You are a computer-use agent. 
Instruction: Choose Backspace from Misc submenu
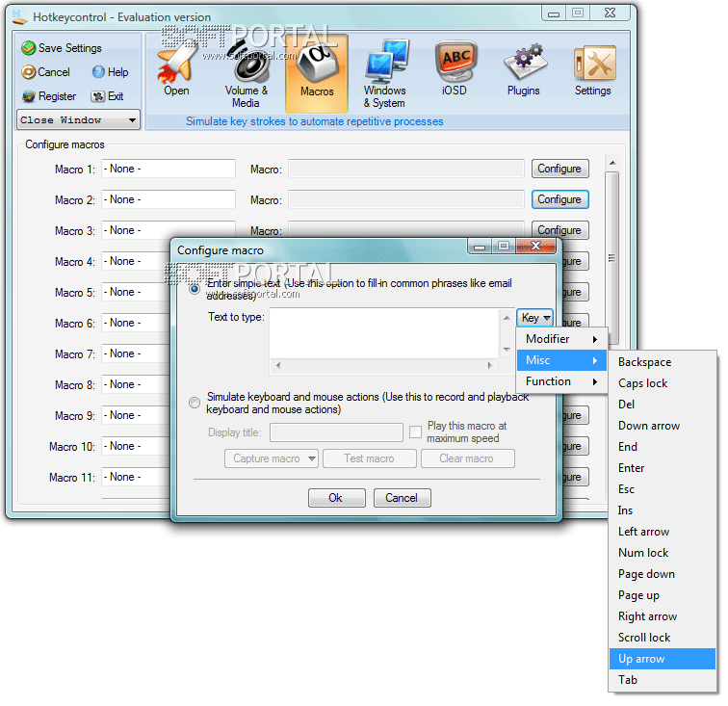[663, 362]
